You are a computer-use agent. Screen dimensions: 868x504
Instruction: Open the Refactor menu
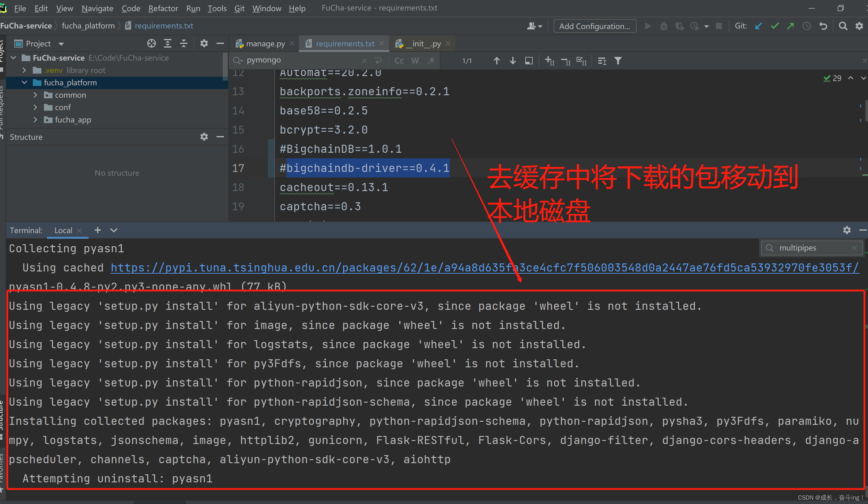pyautogui.click(x=163, y=8)
